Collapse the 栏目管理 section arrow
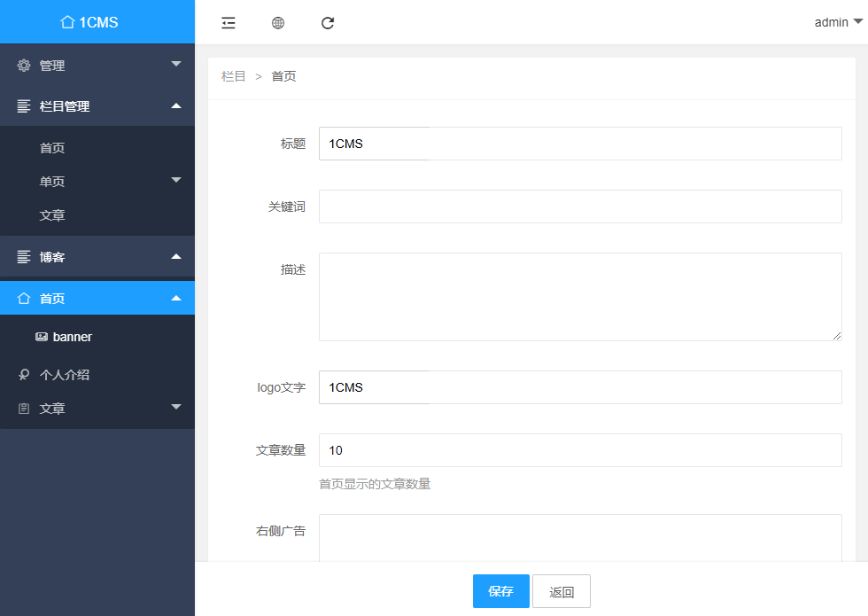This screenshot has width=868, height=616. [175, 106]
